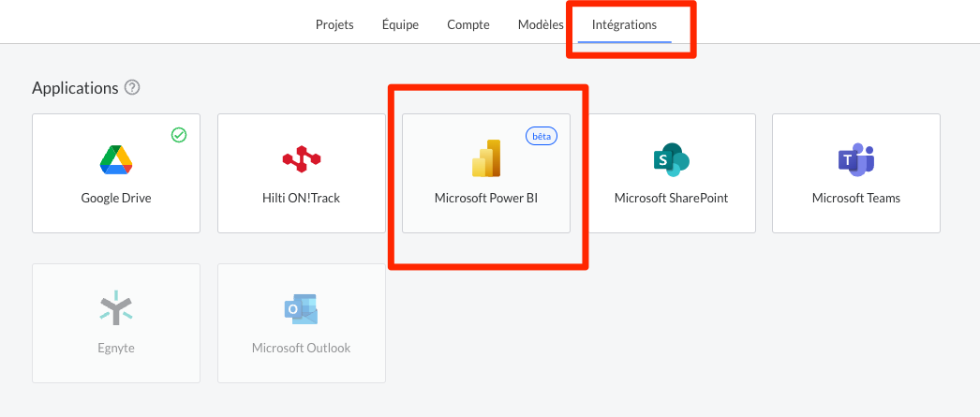
Task: Click the Hilti ON!Track logo icon
Action: [302, 158]
